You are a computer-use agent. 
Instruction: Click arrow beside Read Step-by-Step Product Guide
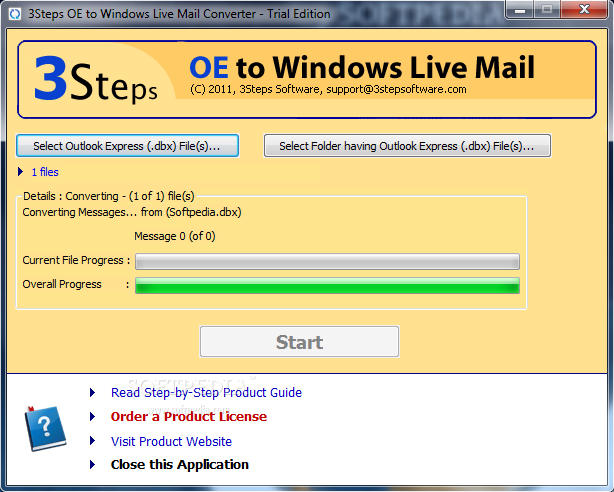[x=92, y=393]
